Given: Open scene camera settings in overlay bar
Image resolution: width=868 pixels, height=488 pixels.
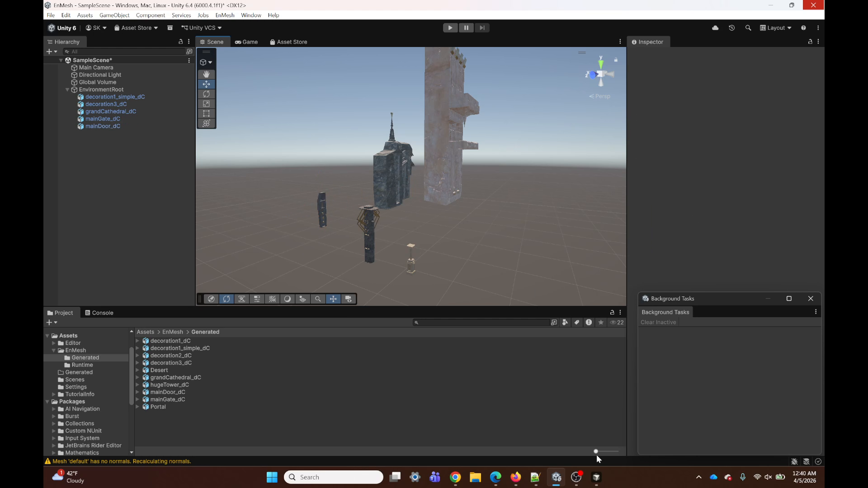Looking at the screenshot, I should click(349, 299).
